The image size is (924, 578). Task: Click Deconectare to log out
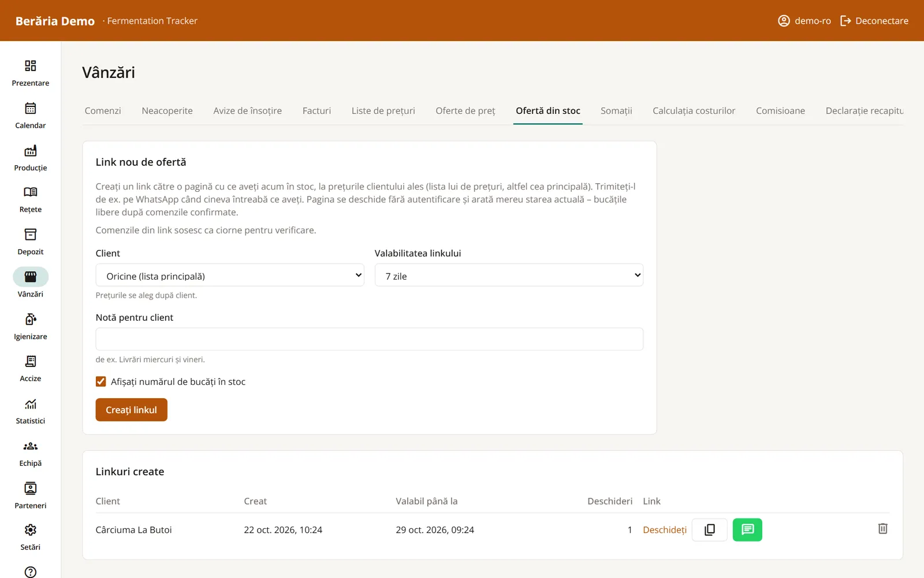874,21
